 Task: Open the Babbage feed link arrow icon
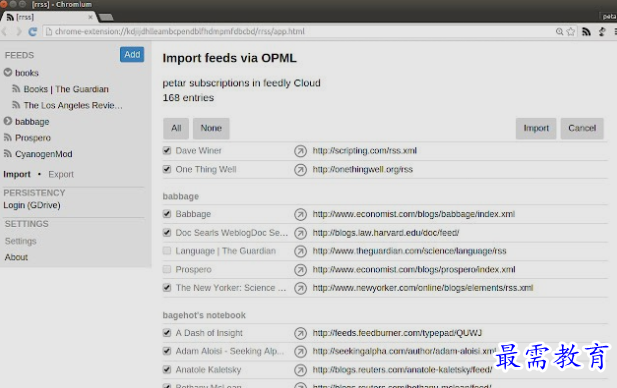[x=300, y=214]
